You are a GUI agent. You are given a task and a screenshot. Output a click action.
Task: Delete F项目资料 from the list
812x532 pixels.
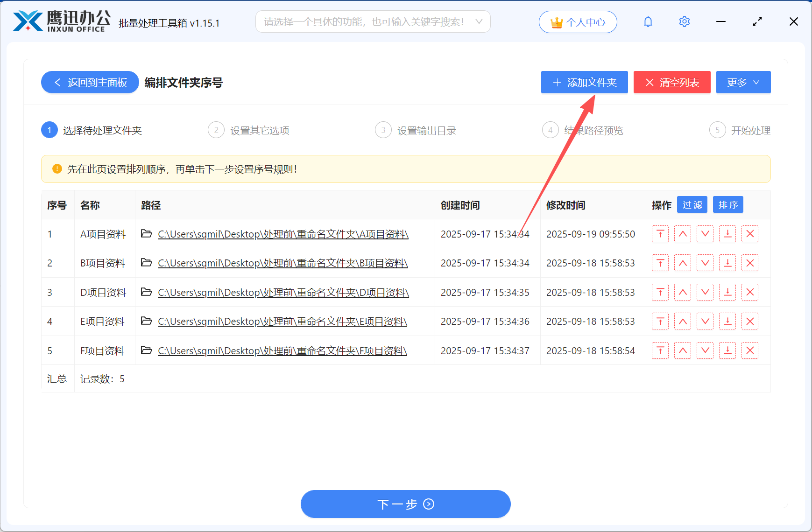[750, 350]
